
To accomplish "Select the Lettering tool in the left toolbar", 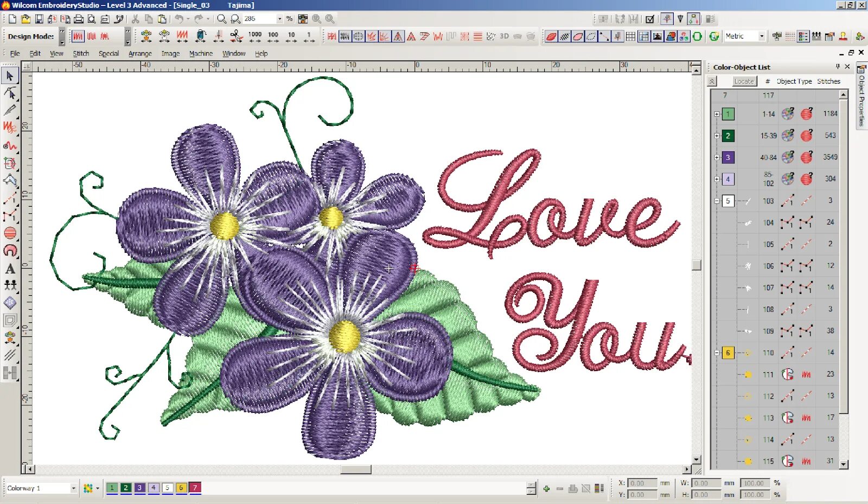I will pos(10,269).
